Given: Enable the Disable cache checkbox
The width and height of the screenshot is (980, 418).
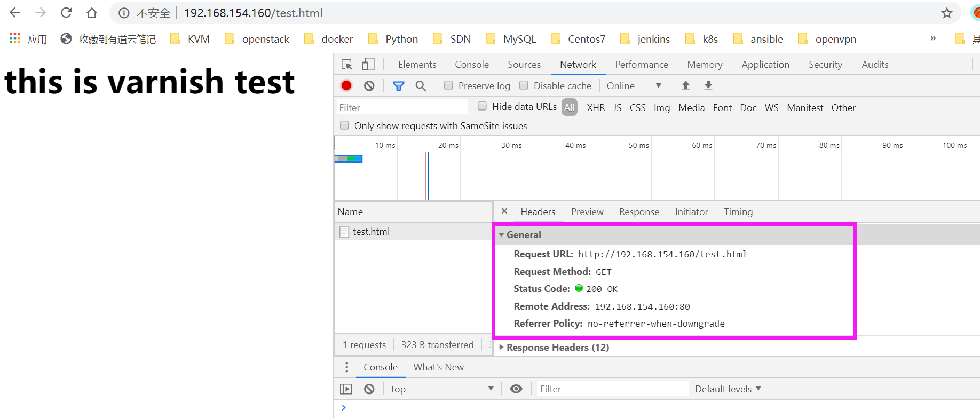Looking at the screenshot, I should (x=524, y=85).
